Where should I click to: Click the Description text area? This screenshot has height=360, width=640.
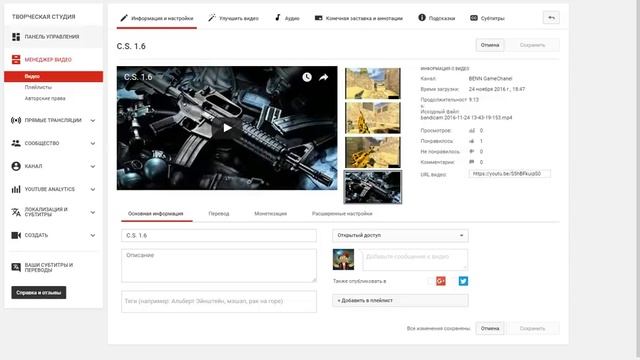point(219,266)
